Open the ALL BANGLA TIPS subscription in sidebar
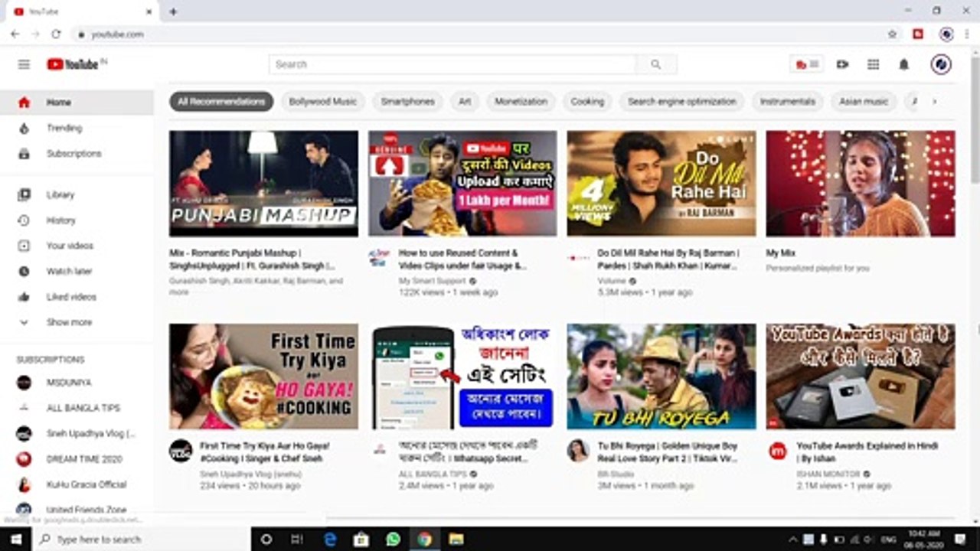This screenshot has height=551, width=980. tap(77, 408)
